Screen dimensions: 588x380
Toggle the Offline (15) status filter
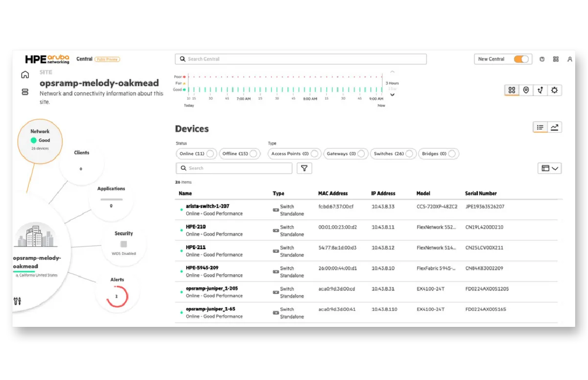[x=240, y=154]
